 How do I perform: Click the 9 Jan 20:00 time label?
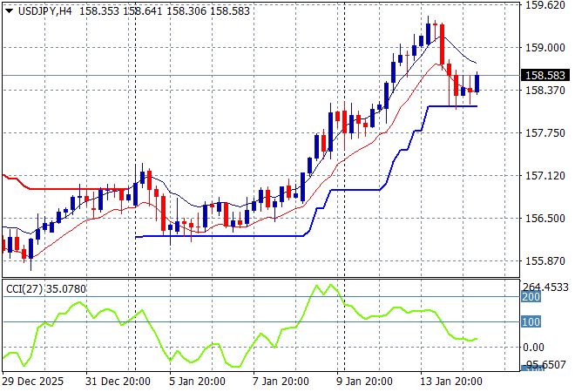[x=365, y=382]
